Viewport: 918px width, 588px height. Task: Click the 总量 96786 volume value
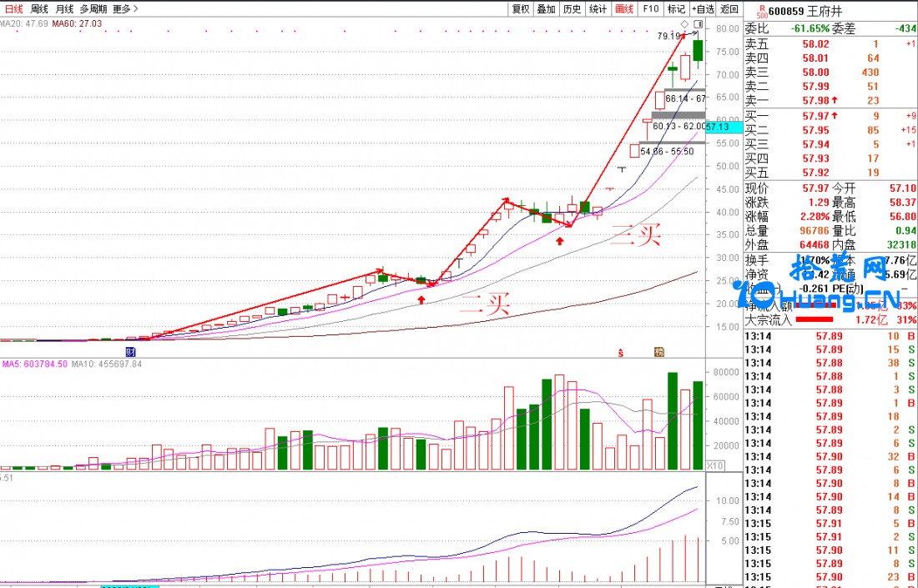click(815, 230)
